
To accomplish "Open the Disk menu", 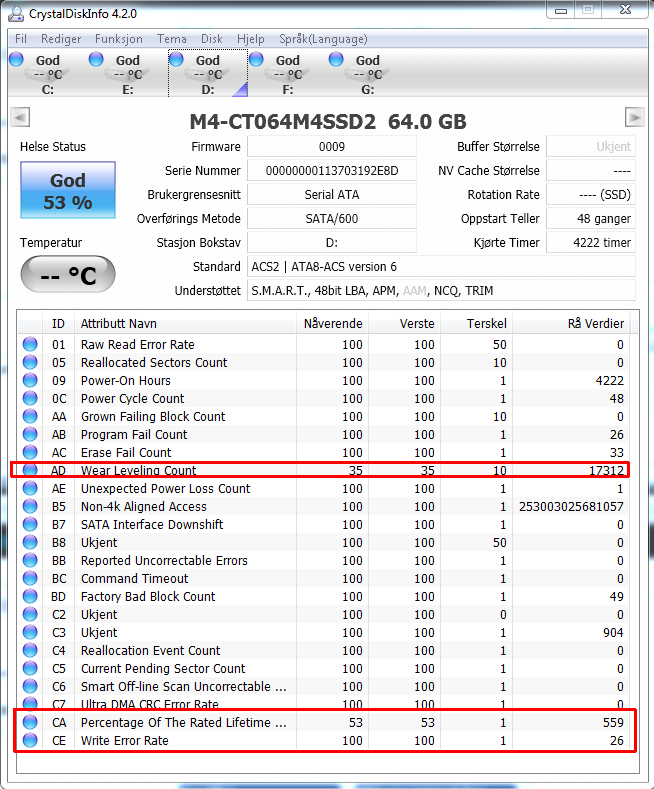I will pyautogui.click(x=211, y=39).
